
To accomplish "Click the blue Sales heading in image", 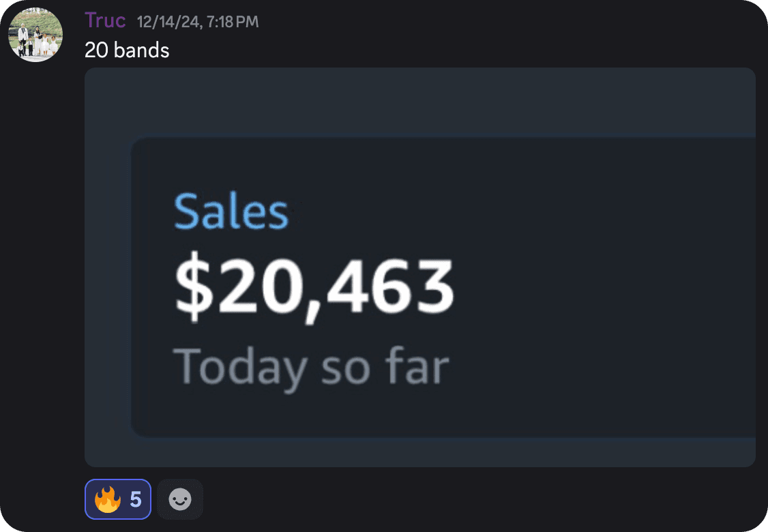I will [231, 211].
